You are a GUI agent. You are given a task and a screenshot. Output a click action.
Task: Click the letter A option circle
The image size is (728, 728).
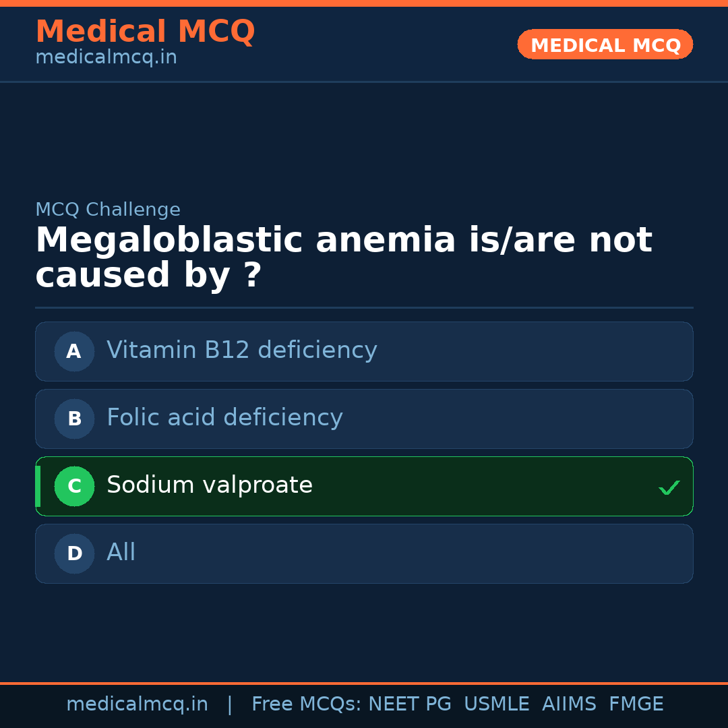74,351
